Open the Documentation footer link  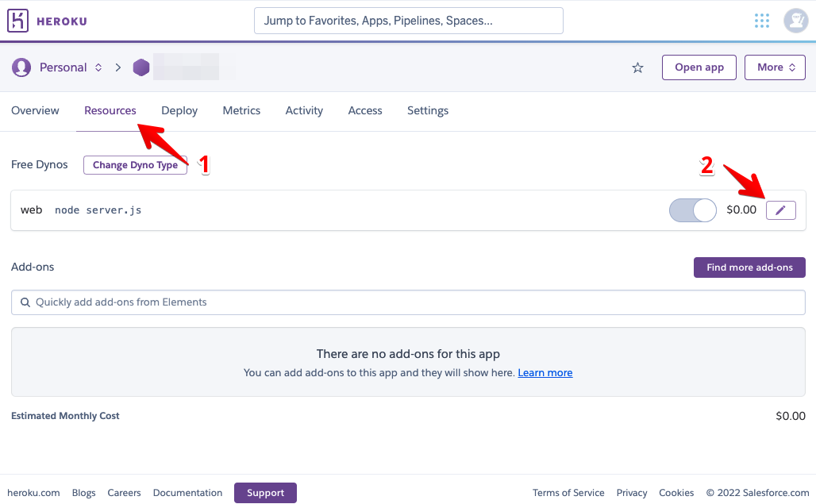point(187,493)
